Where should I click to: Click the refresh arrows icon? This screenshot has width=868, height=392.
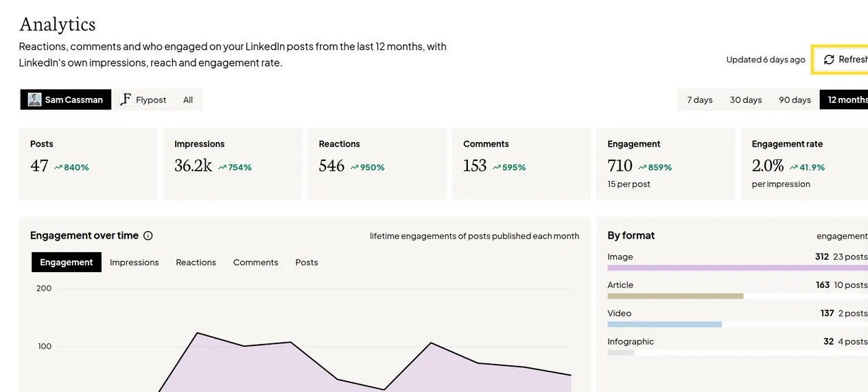click(x=829, y=60)
